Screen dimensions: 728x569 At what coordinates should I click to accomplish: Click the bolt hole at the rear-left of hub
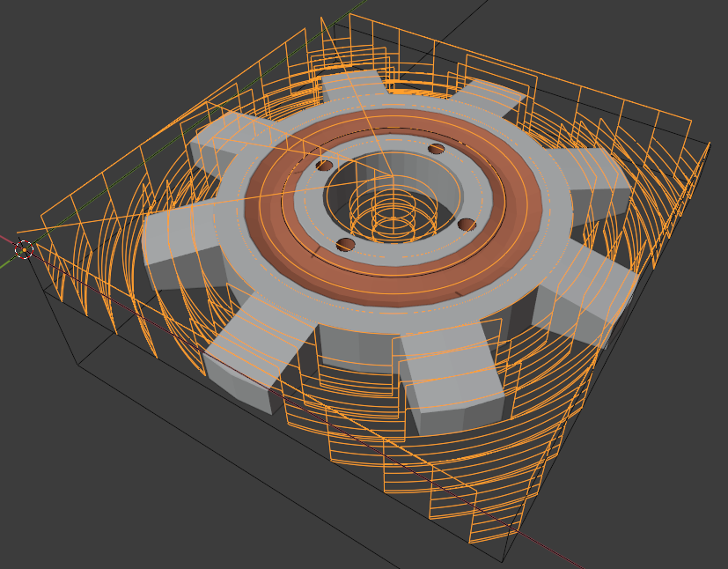[x=325, y=166]
